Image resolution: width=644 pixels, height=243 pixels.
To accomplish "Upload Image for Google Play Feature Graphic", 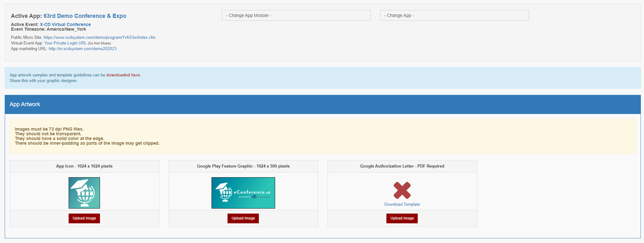I will 243,218.
